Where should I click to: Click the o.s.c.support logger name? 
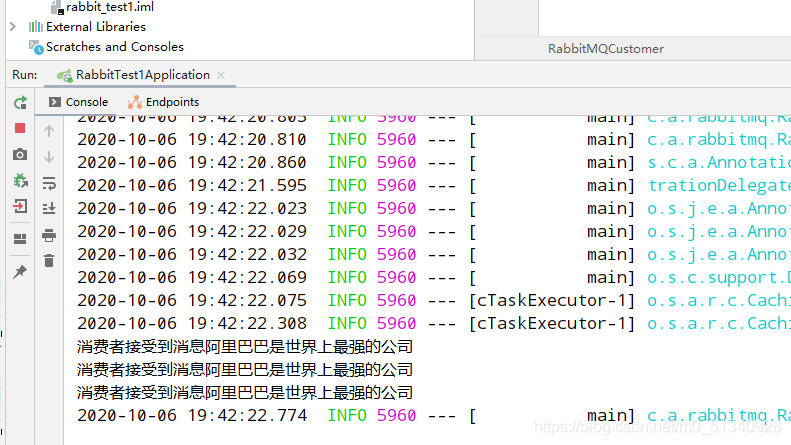click(719, 277)
